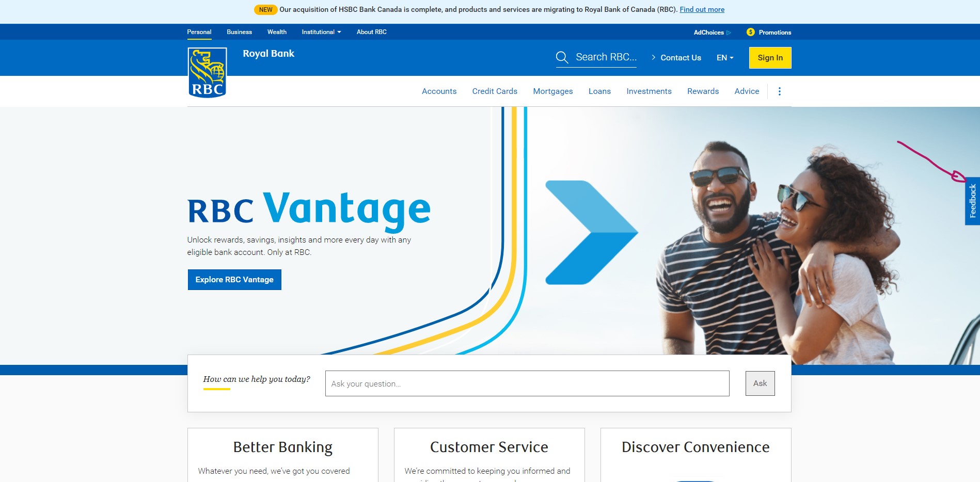Click the search magnifying glass icon
Image resolution: width=980 pixels, height=482 pixels.
pyautogui.click(x=562, y=57)
